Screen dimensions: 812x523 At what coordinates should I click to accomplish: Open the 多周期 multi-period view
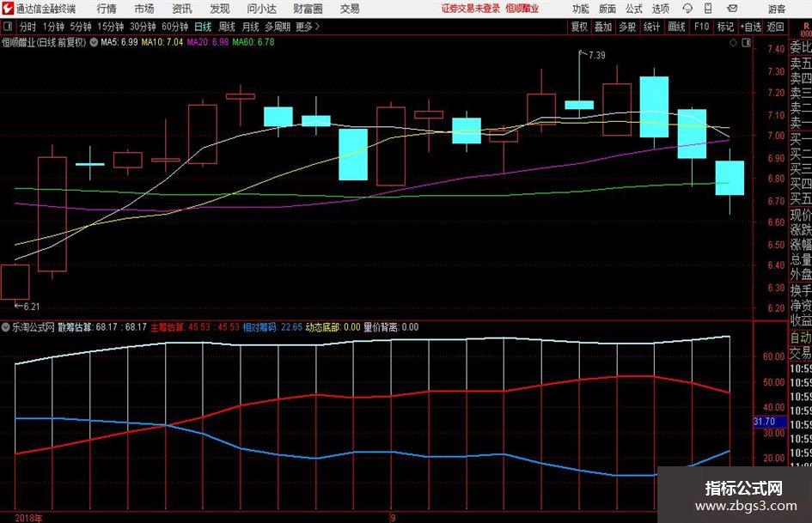[278, 27]
